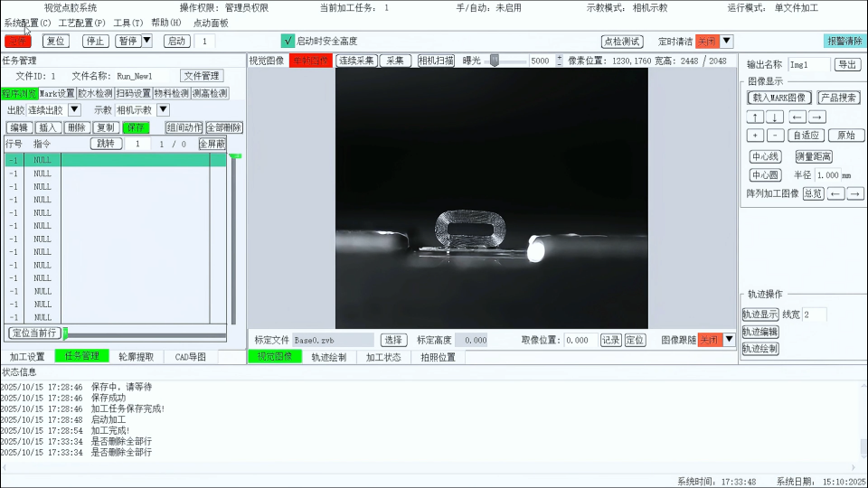Click right arrow in 阵列加工图像 row
Viewport: 868px width, 488px height.
click(855, 193)
